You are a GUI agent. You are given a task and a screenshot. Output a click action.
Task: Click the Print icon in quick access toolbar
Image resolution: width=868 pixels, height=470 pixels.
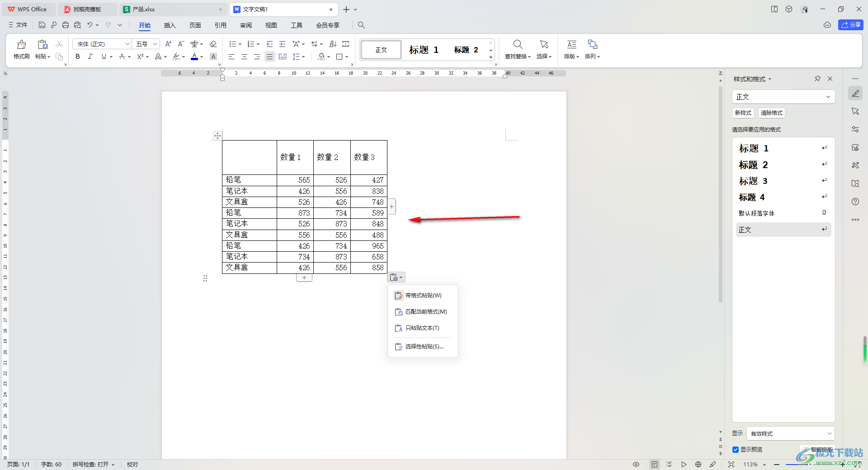[x=66, y=25]
